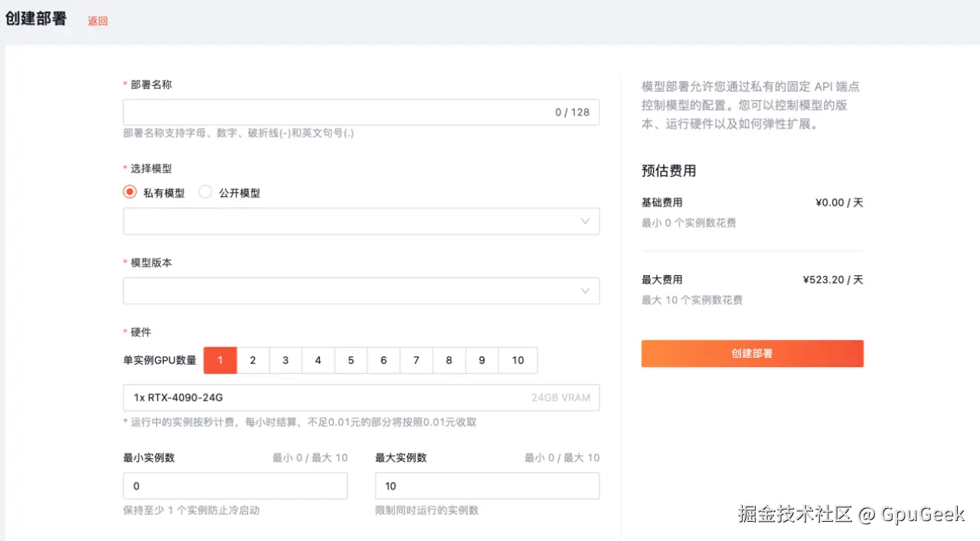Screen dimensions: 980x541
Task: Click the 最大实例数 input field
Action: tap(487, 486)
